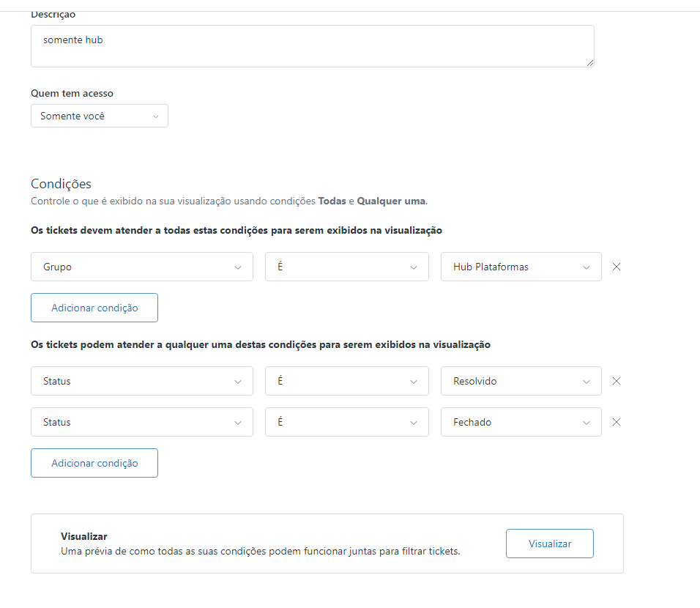Open the Status field dropdown beside Fechado

(x=142, y=422)
